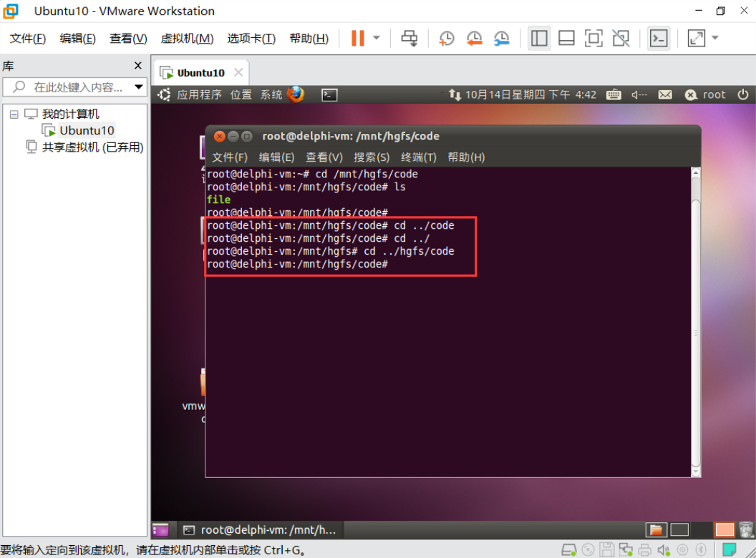Click the floppy drive status icon
756x558 pixels.
607,549
